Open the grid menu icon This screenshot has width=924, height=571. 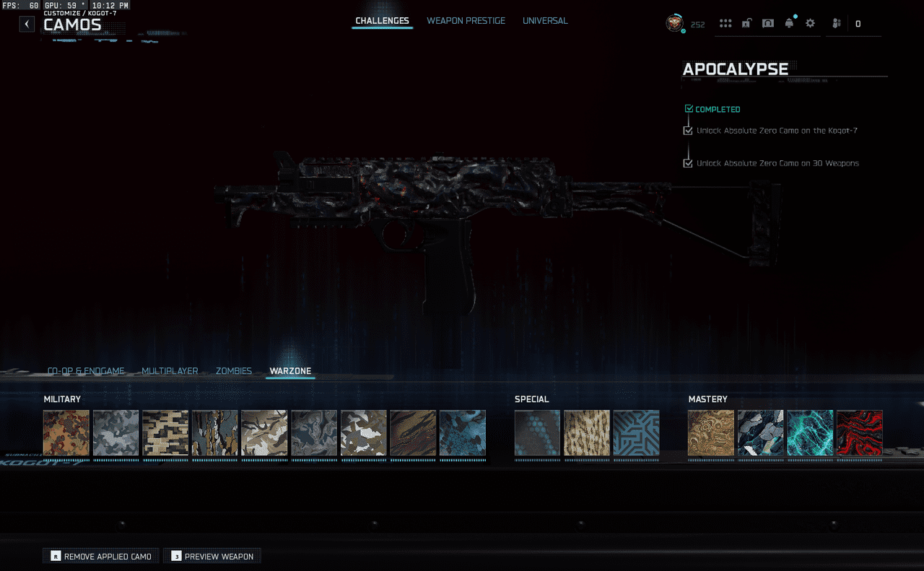pos(725,24)
